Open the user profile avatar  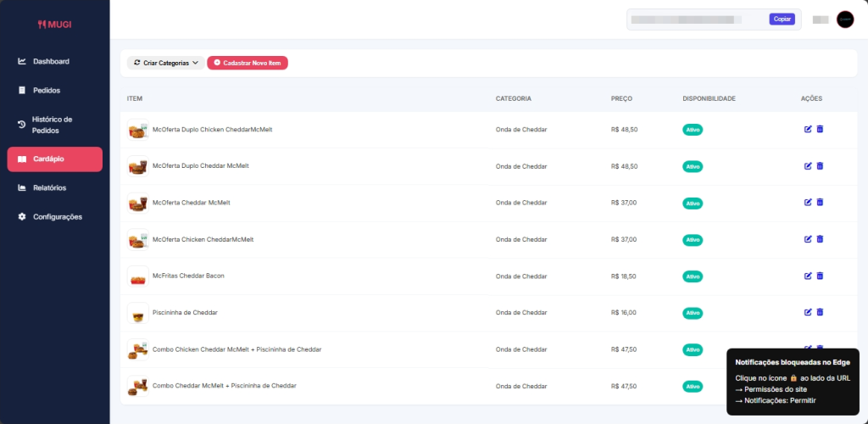[x=844, y=20]
